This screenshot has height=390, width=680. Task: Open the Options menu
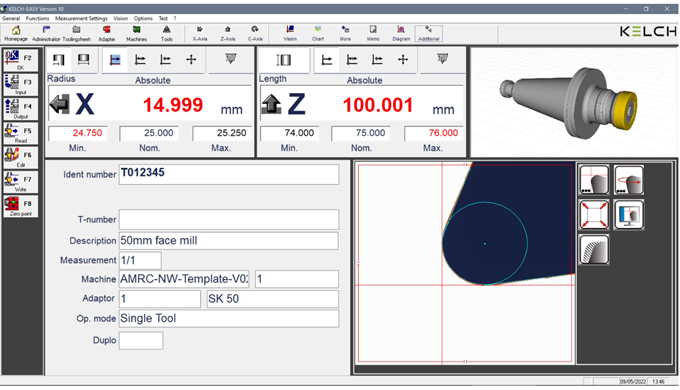click(x=143, y=18)
